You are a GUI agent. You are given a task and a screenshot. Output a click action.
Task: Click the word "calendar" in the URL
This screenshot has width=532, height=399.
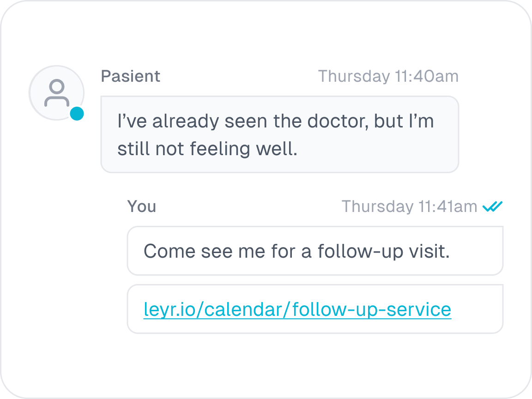pyautogui.click(x=243, y=309)
